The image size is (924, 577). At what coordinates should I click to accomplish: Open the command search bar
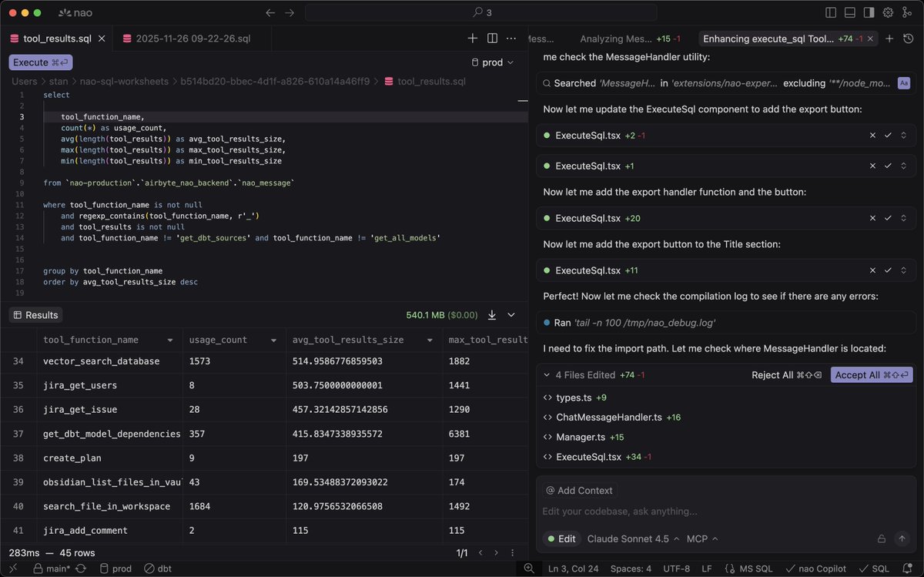tap(481, 12)
